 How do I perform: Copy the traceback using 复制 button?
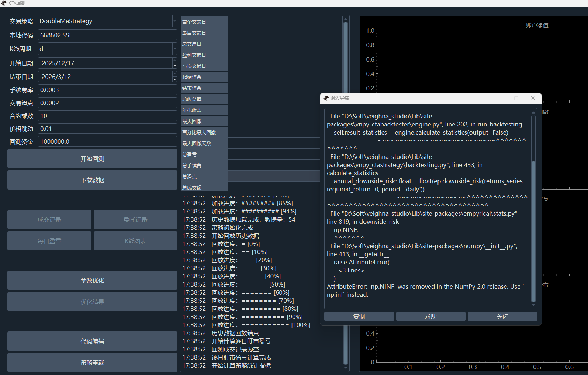(359, 317)
